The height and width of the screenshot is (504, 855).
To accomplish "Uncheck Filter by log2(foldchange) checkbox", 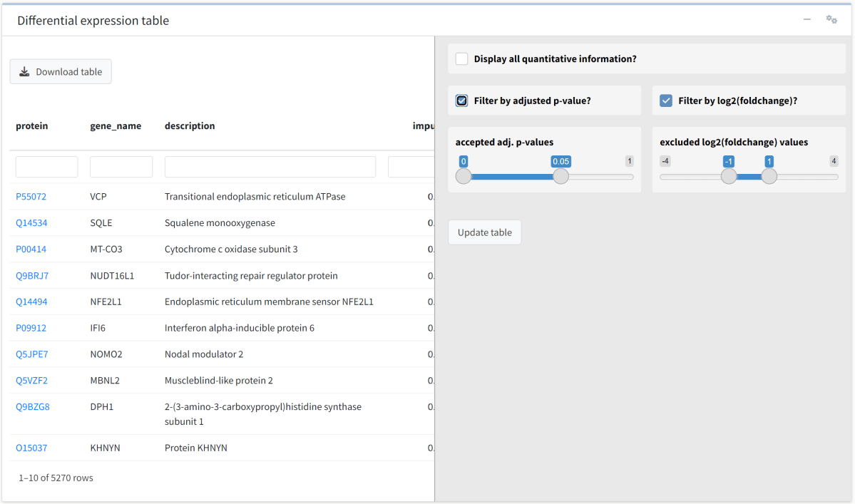I will tap(666, 101).
